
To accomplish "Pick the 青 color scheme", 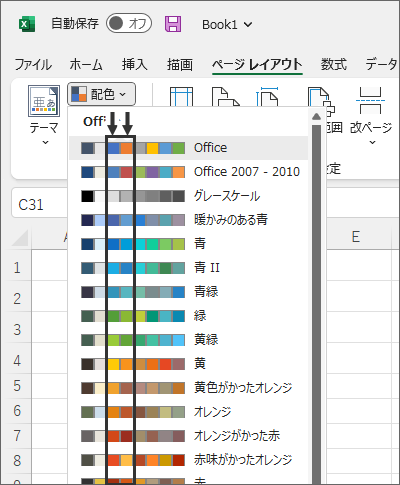I will [x=188, y=244].
